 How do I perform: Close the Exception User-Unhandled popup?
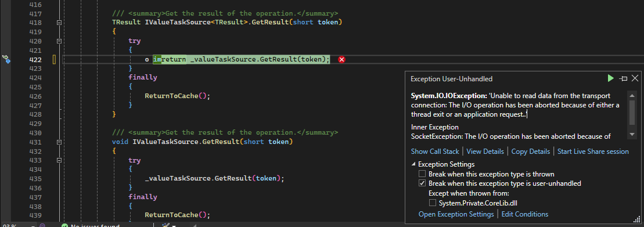pyautogui.click(x=635, y=78)
